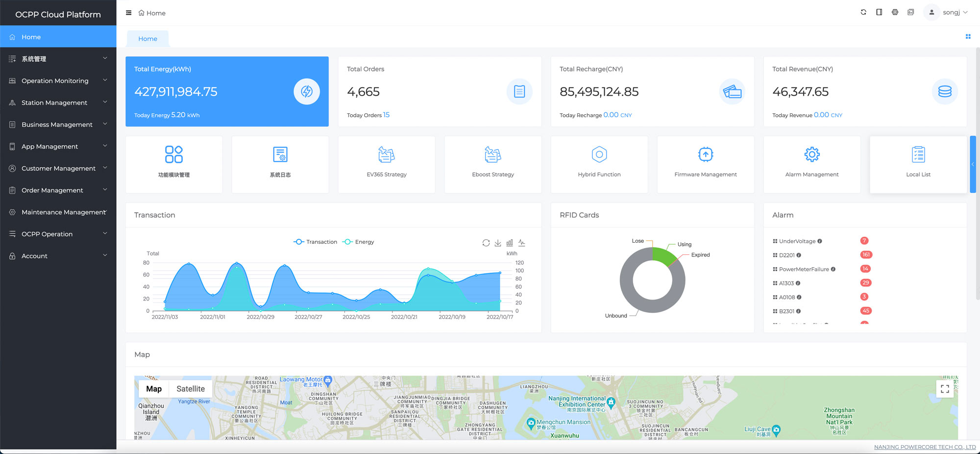Click the Hybrid Function hexagon icon

click(599, 155)
